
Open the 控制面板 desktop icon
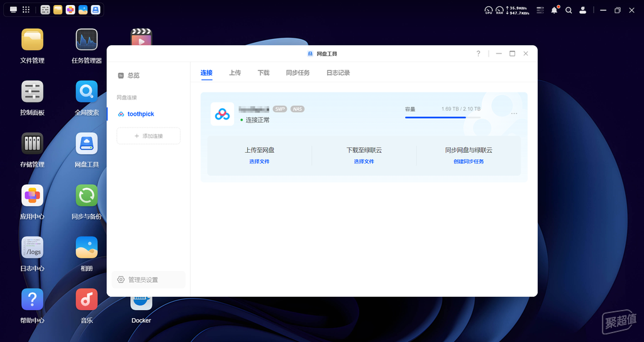coord(33,92)
